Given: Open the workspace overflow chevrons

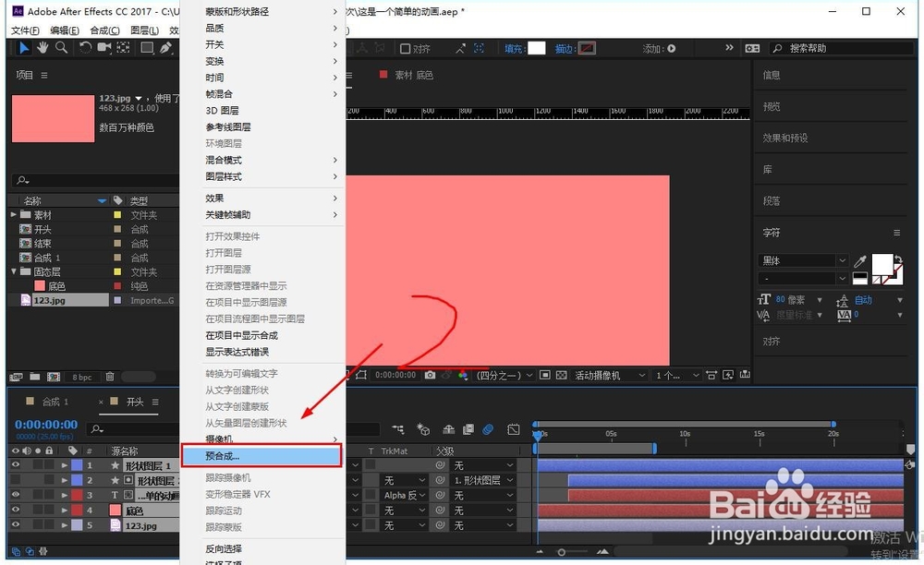Looking at the screenshot, I should pyautogui.click(x=729, y=48).
